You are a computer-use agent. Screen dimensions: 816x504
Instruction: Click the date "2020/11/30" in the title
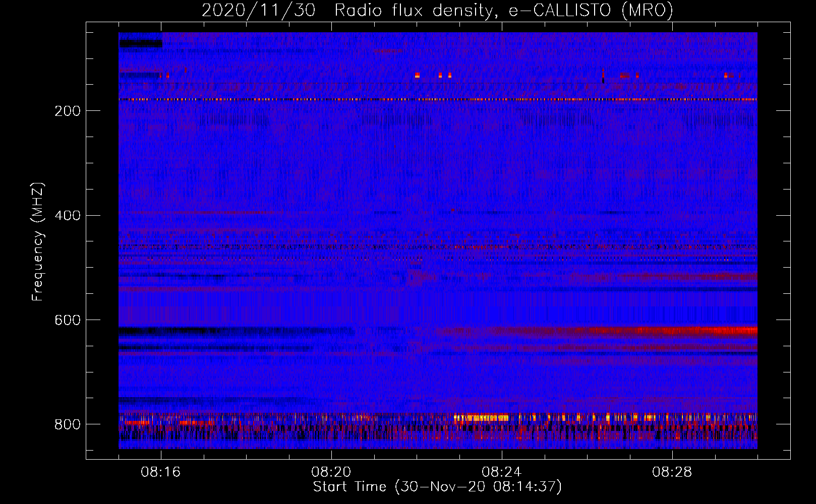(x=259, y=10)
